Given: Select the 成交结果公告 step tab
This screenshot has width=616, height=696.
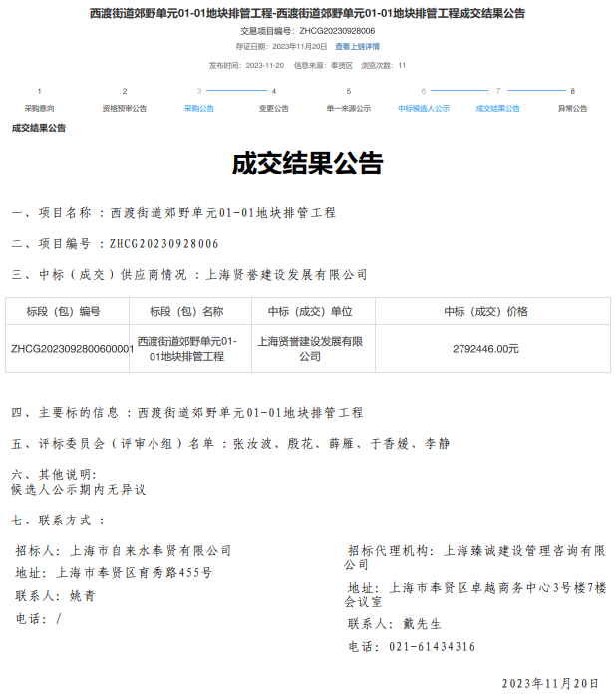Looking at the screenshot, I should click(x=498, y=108).
